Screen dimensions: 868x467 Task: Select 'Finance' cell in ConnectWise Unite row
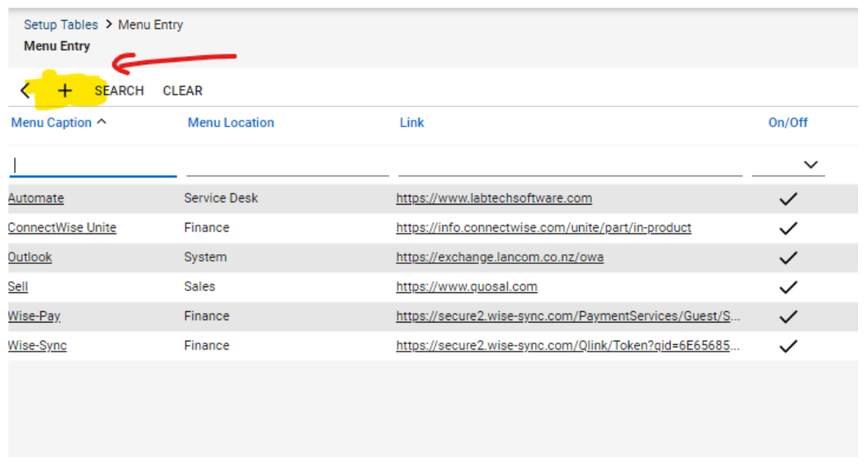point(206,228)
